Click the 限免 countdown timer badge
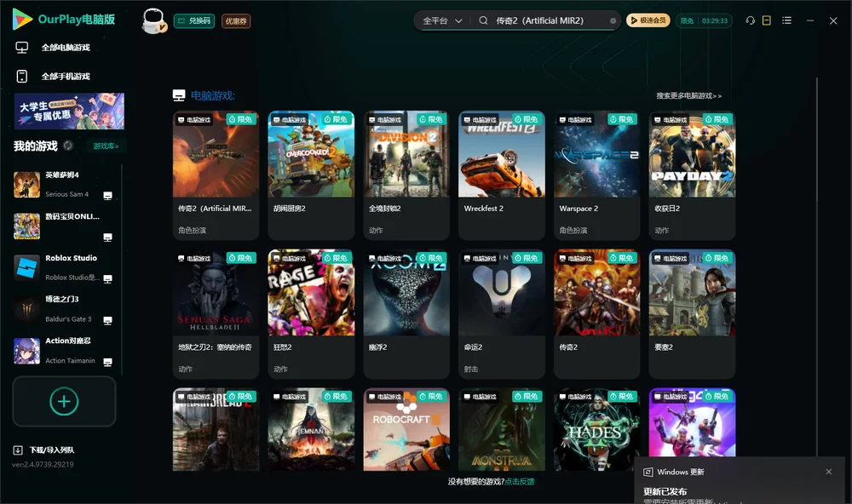The image size is (852, 504). tap(704, 20)
